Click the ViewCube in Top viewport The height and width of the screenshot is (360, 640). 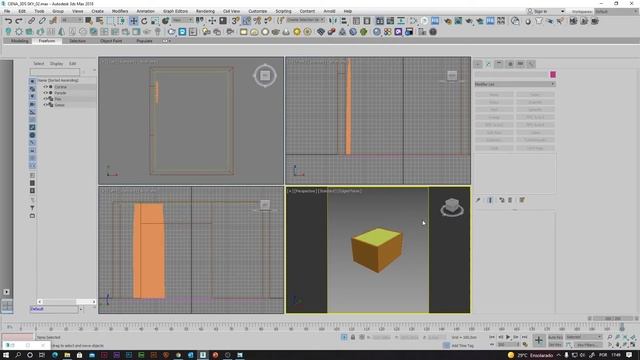tap(265, 76)
